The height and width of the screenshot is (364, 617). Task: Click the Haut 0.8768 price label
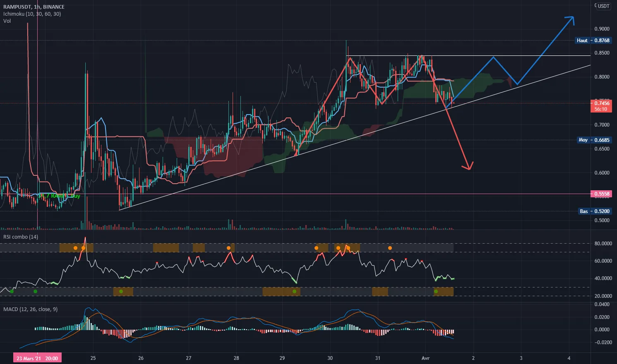[593, 41]
